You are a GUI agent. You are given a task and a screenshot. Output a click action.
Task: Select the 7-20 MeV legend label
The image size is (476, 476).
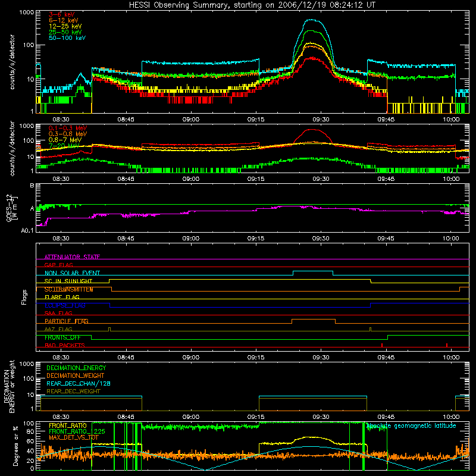[x=64, y=146]
